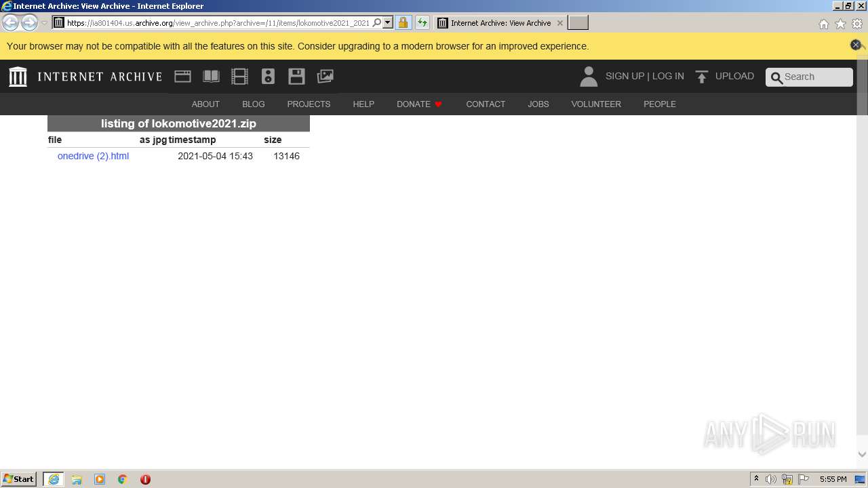Open the File Explorer taskbar icon

[x=77, y=479]
